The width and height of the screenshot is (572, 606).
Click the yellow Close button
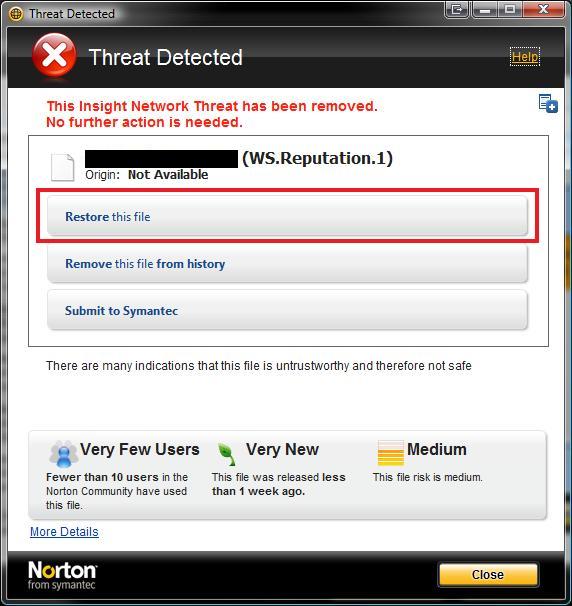tap(488, 574)
